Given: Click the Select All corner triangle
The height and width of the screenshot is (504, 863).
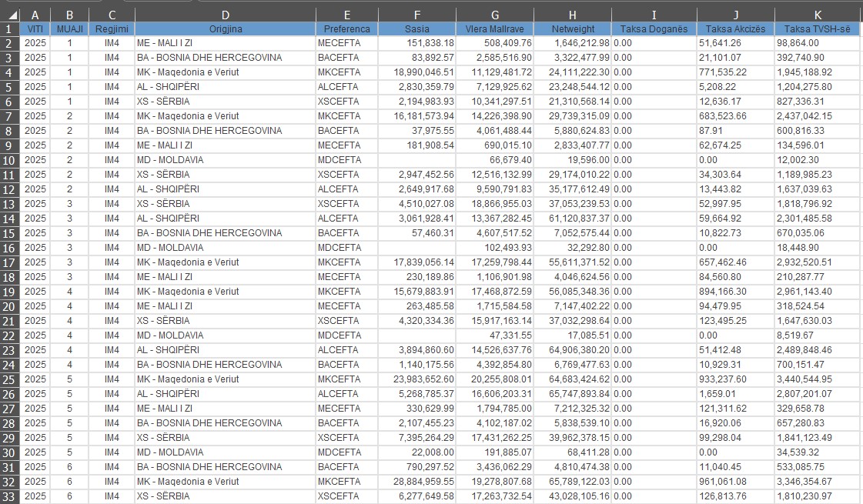Looking at the screenshot, I should (9, 15).
